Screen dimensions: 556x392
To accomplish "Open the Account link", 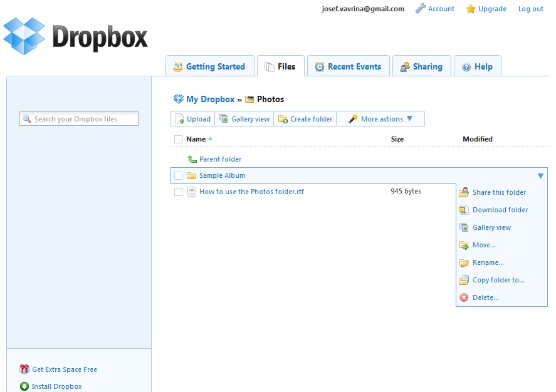I will click(x=441, y=9).
